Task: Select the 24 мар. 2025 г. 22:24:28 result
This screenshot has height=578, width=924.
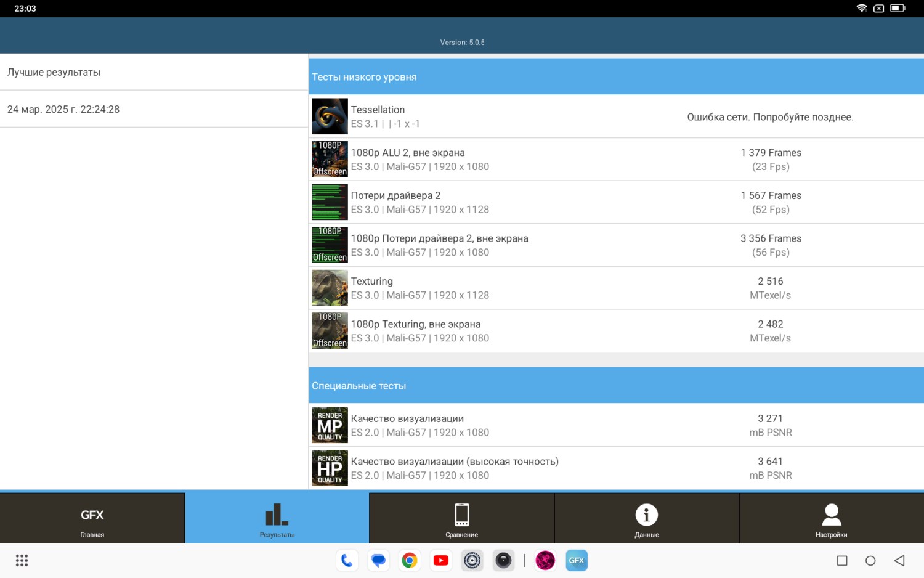Action: pos(154,109)
